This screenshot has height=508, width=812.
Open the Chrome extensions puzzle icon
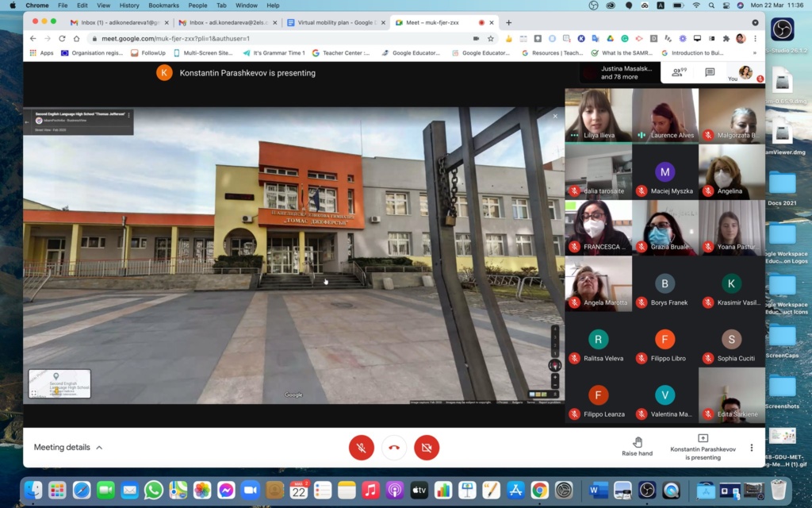click(x=726, y=38)
